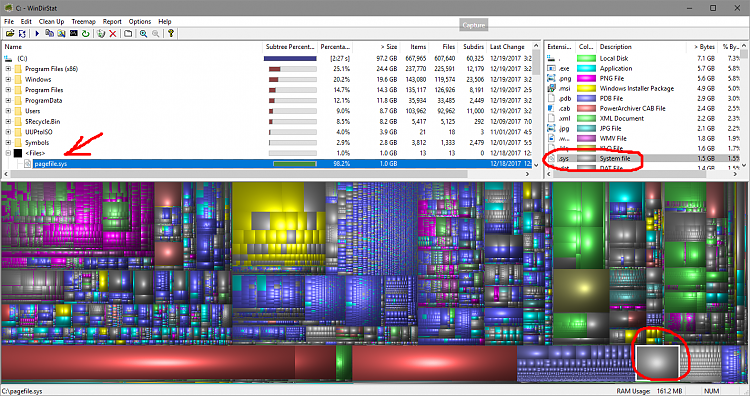Expand the Program Files (x86) folder
The image size is (750, 396).
click(8, 69)
